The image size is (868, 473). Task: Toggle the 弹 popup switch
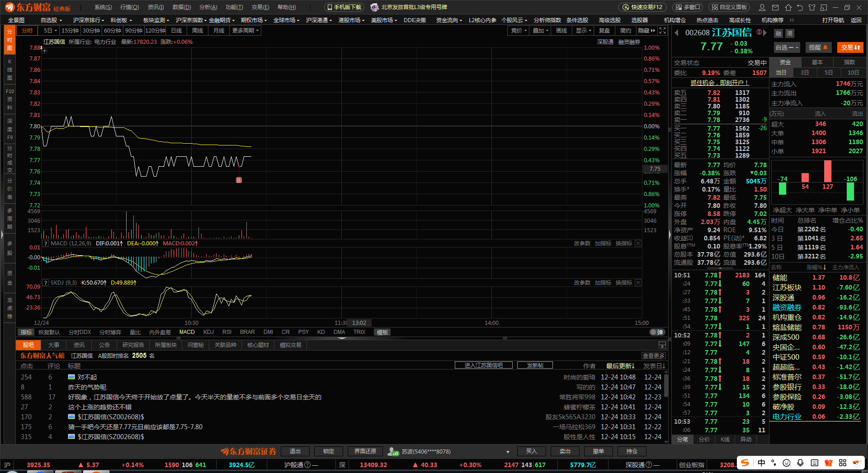click(x=657, y=333)
